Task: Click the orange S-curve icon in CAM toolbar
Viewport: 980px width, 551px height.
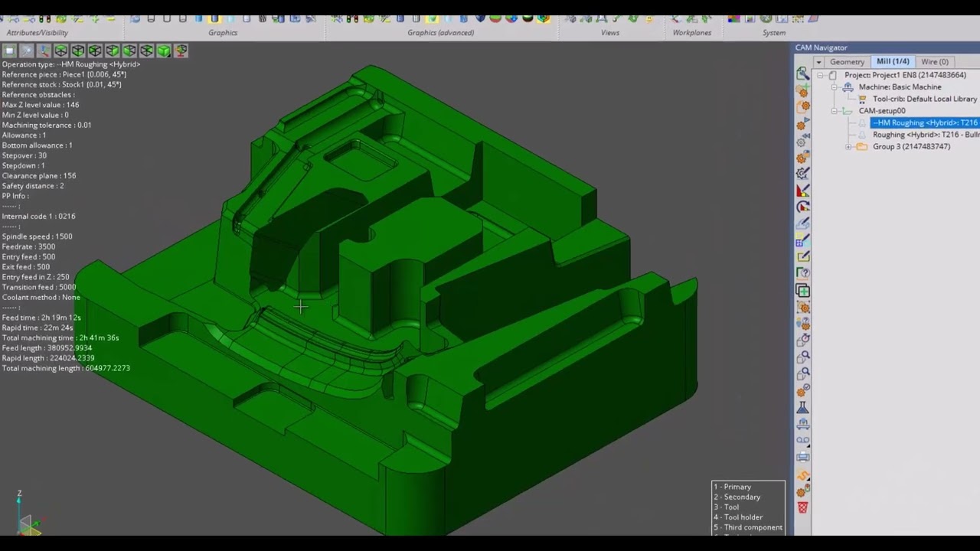Action: (x=802, y=474)
